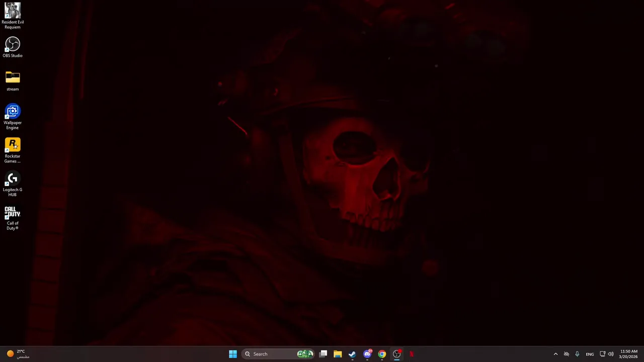Open Task View from the taskbar
The height and width of the screenshot is (362, 644).
[x=324, y=354]
